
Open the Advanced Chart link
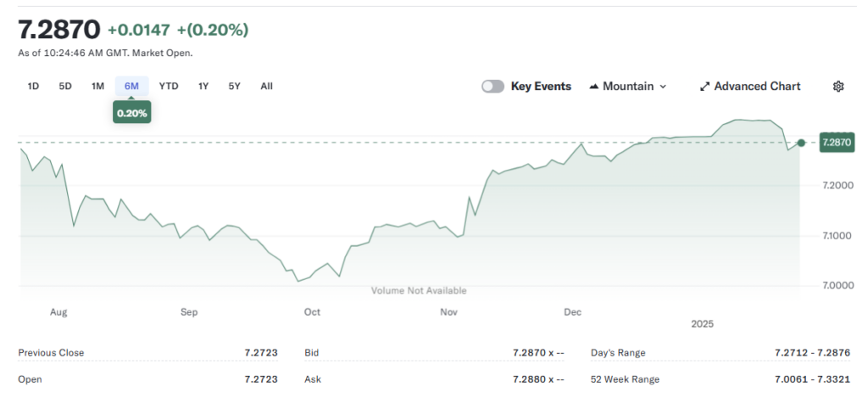[x=756, y=87]
